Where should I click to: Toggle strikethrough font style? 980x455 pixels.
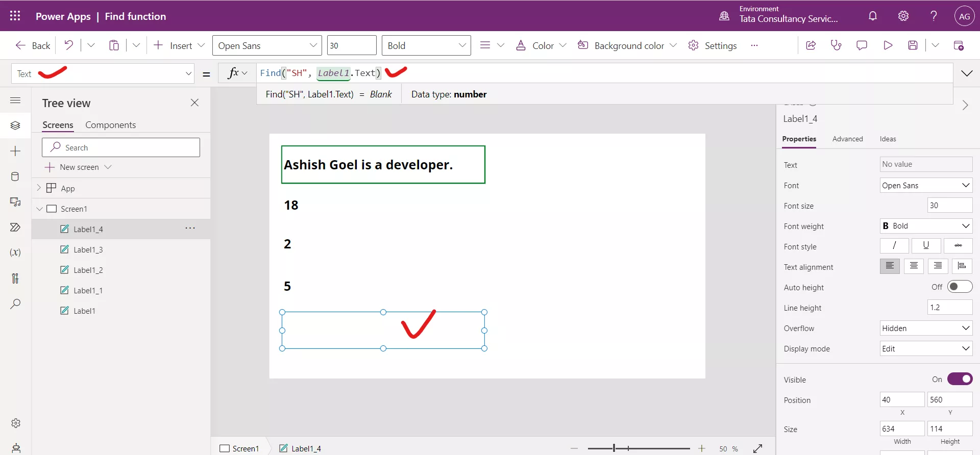coord(958,246)
